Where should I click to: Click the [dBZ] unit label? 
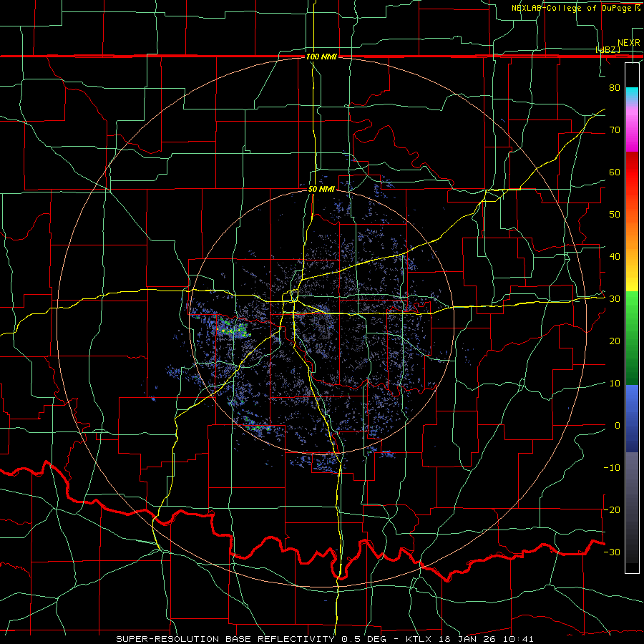tap(608, 49)
